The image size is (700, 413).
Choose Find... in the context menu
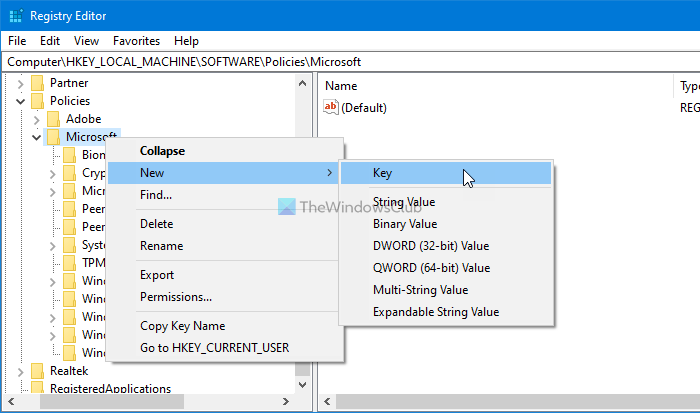(225, 195)
